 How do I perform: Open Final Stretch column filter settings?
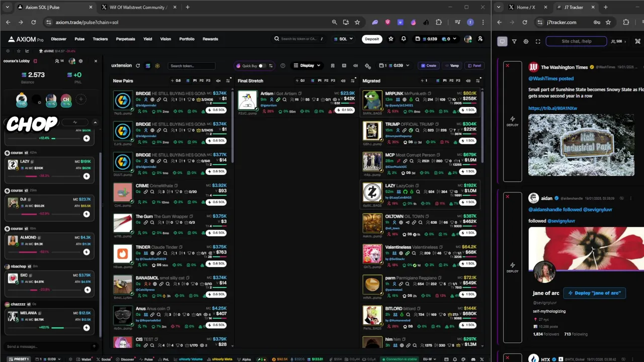[353, 80]
